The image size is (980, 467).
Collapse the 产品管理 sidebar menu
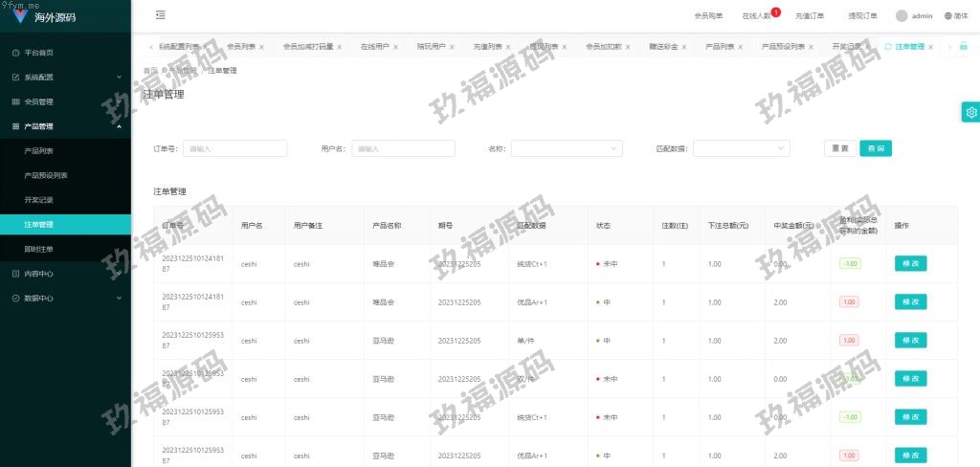(65, 126)
